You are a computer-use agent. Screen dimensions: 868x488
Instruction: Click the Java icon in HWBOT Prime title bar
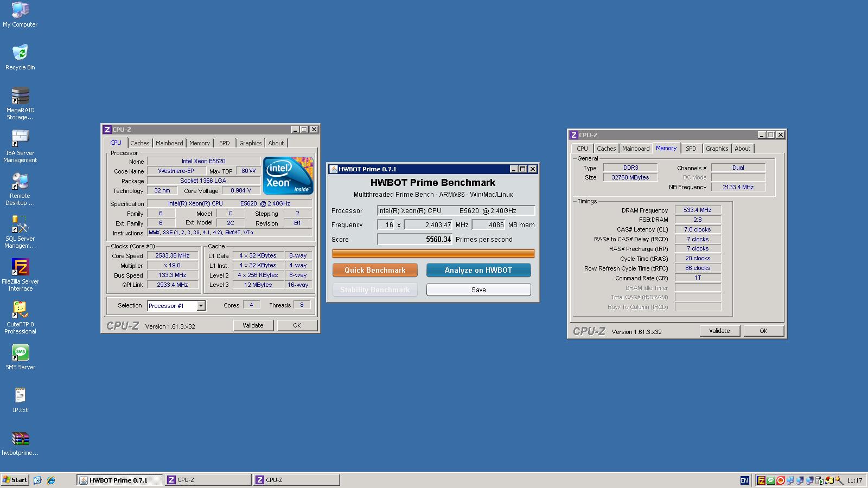(x=334, y=169)
